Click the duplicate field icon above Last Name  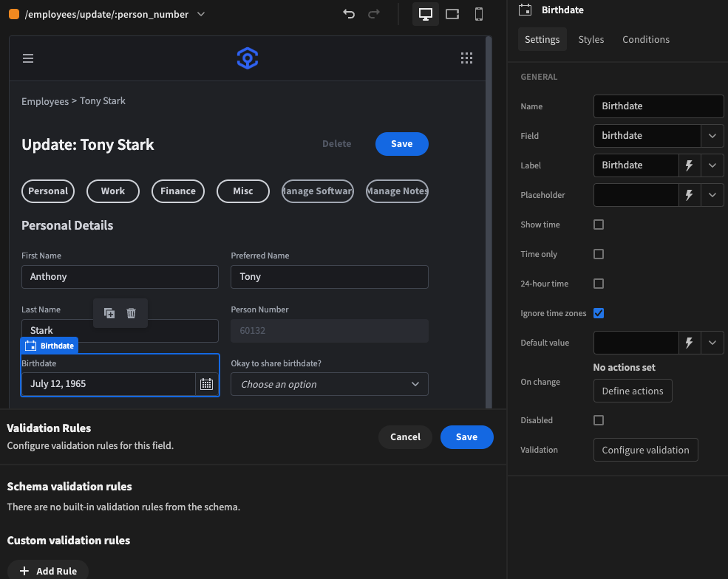[109, 312]
